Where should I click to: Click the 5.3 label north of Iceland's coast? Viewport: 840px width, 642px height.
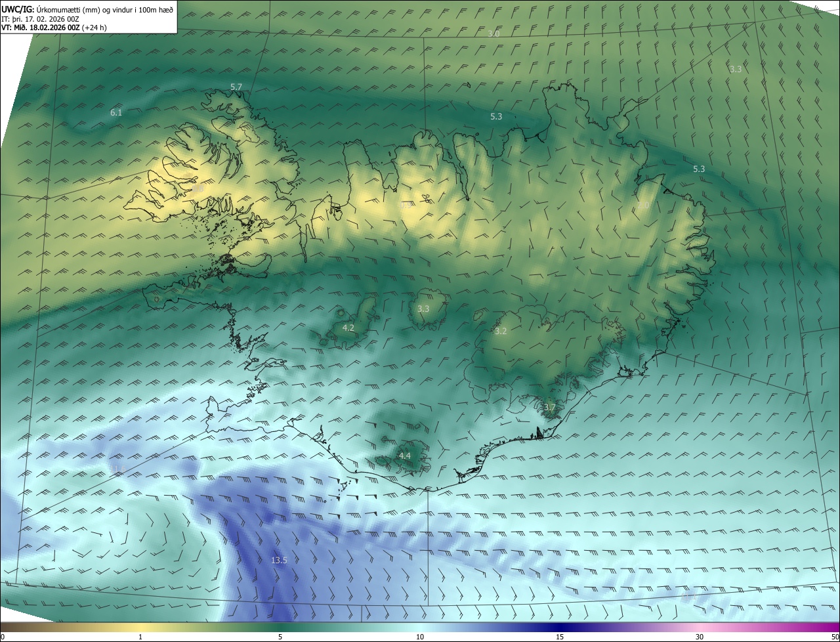click(496, 116)
